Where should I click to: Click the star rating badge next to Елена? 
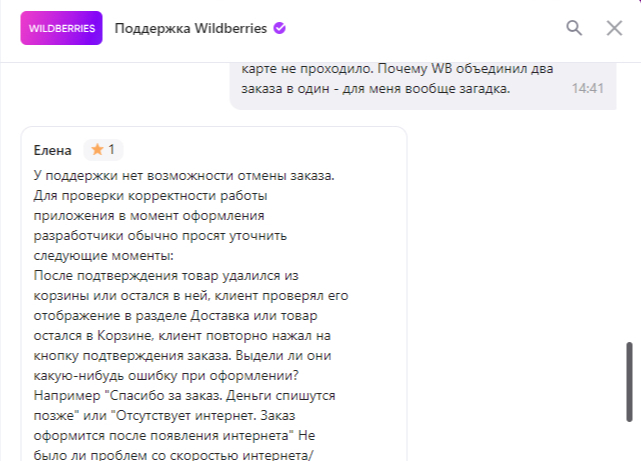103,150
